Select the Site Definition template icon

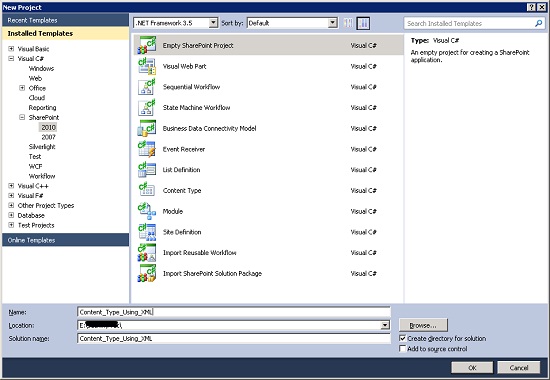pos(147,232)
